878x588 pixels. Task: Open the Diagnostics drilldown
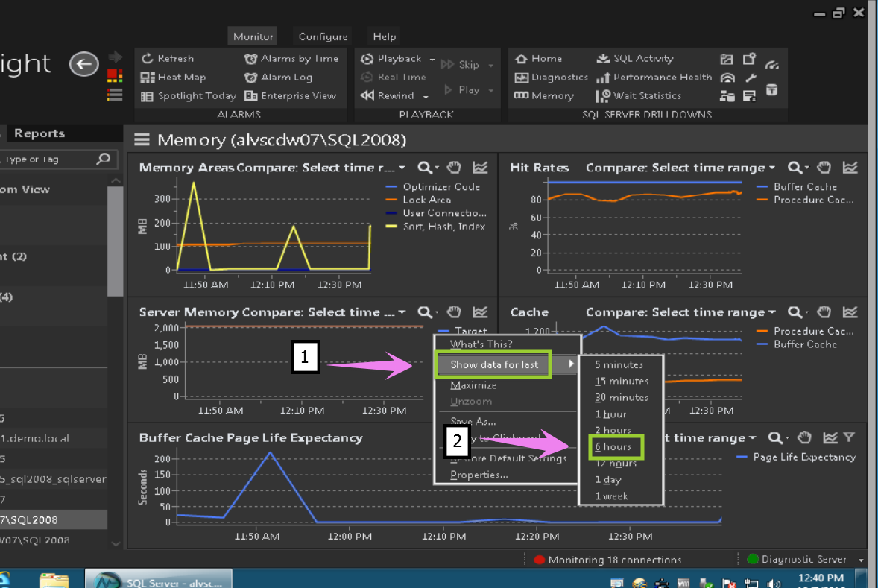pyautogui.click(x=551, y=78)
